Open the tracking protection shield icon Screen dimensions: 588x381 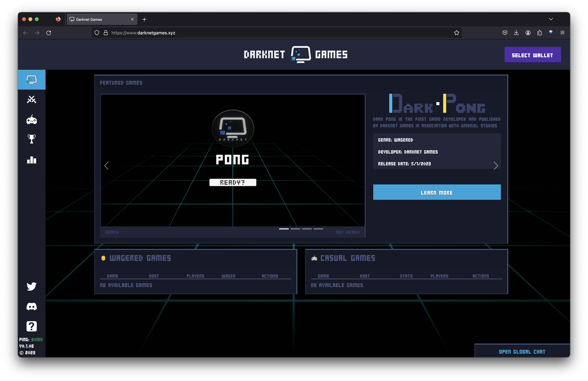pos(97,33)
